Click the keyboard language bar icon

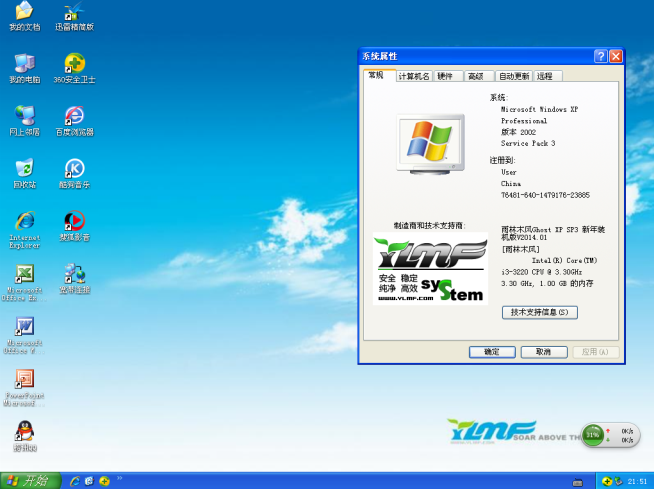coord(578,483)
